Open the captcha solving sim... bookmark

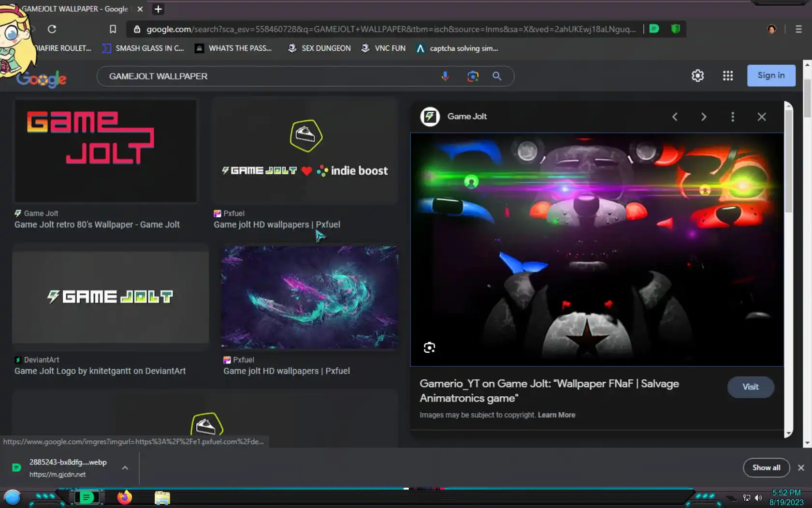pyautogui.click(x=457, y=48)
